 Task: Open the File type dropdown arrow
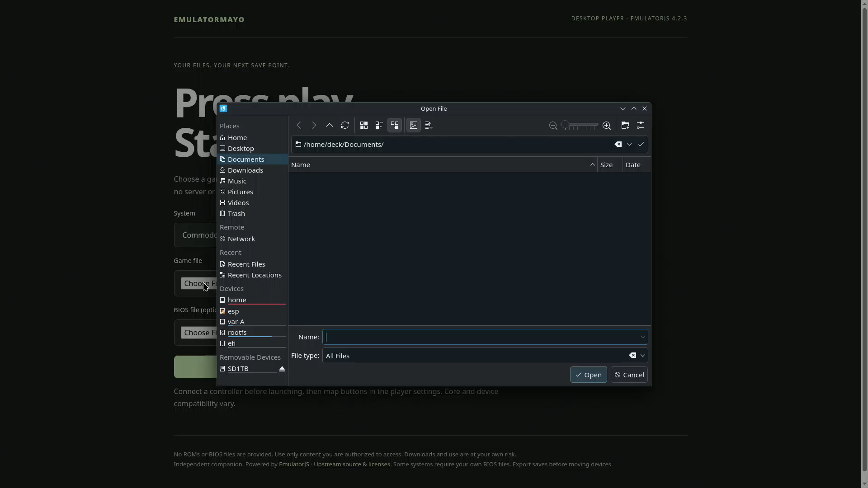pyautogui.click(x=642, y=356)
